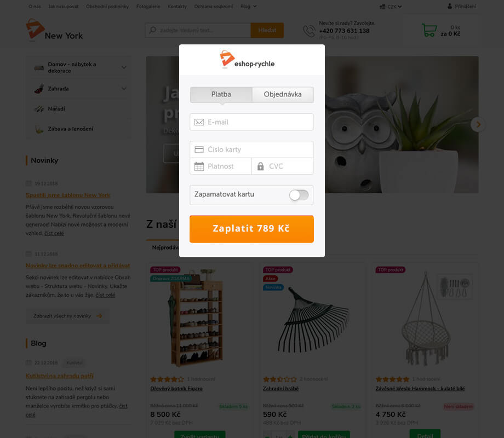
Task: Click the Hledat search button
Action: (x=267, y=30)
